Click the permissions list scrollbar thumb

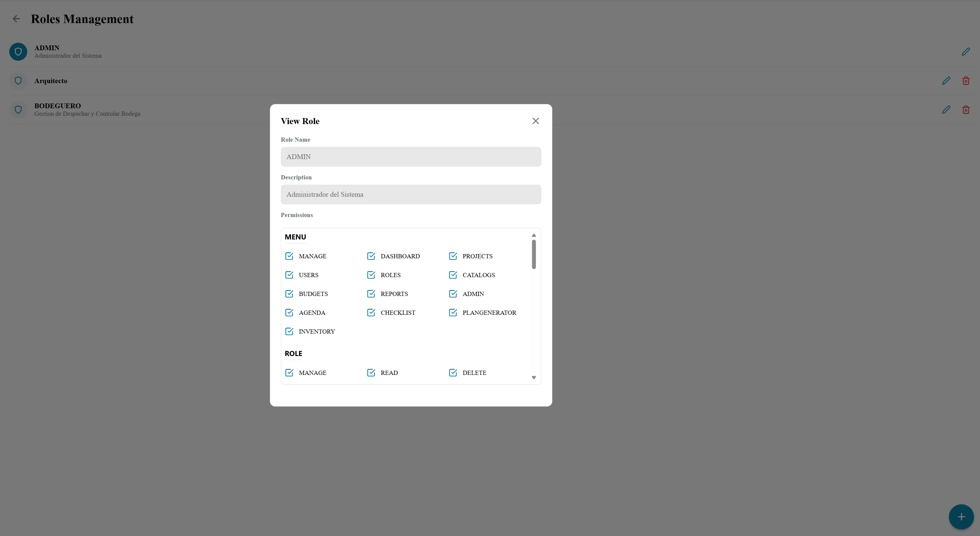pos(534,254)
